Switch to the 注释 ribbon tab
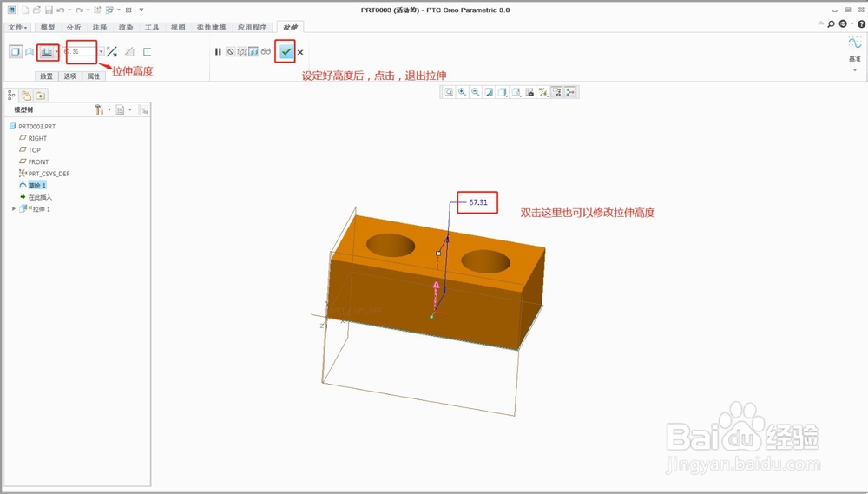Viewport: 868px width, 494px height. [x=100, y=27]
